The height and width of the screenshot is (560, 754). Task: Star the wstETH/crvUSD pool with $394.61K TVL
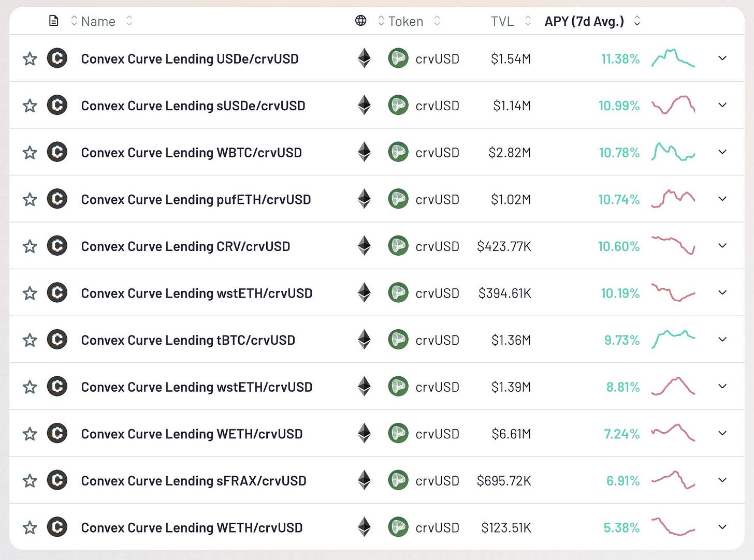[x=30, y=293]
